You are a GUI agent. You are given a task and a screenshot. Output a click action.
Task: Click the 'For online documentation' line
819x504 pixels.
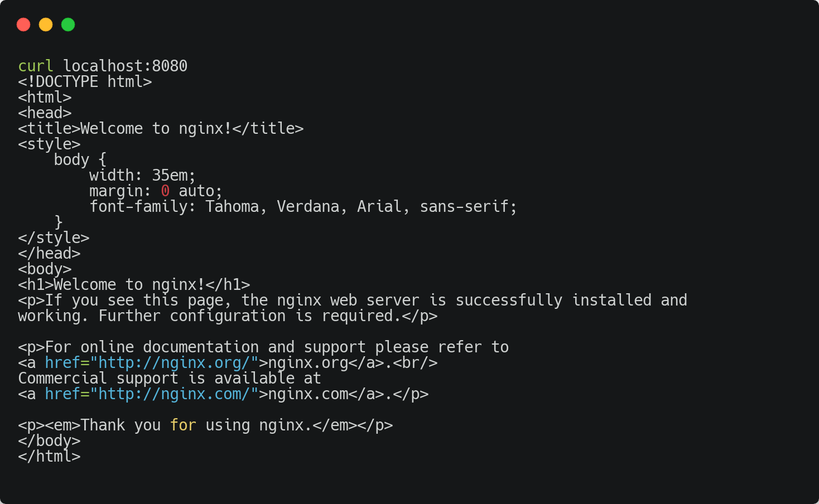(263, 347)
